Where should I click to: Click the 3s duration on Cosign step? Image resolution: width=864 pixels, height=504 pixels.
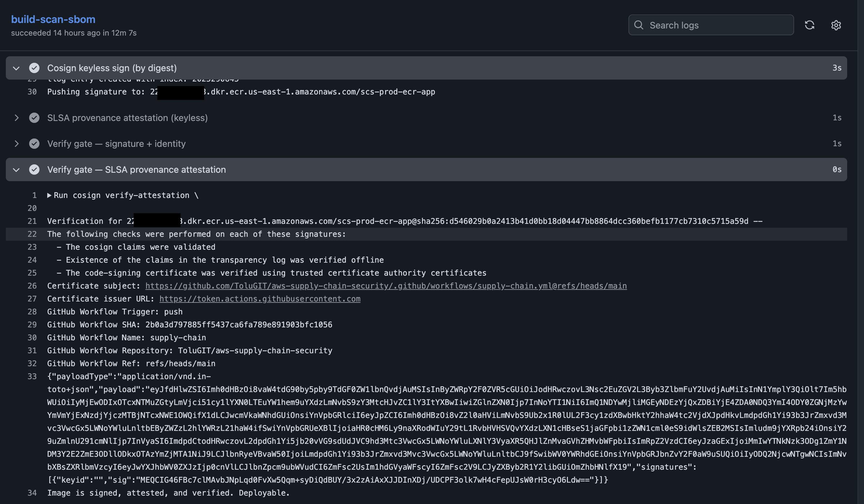tap(837, 68)
